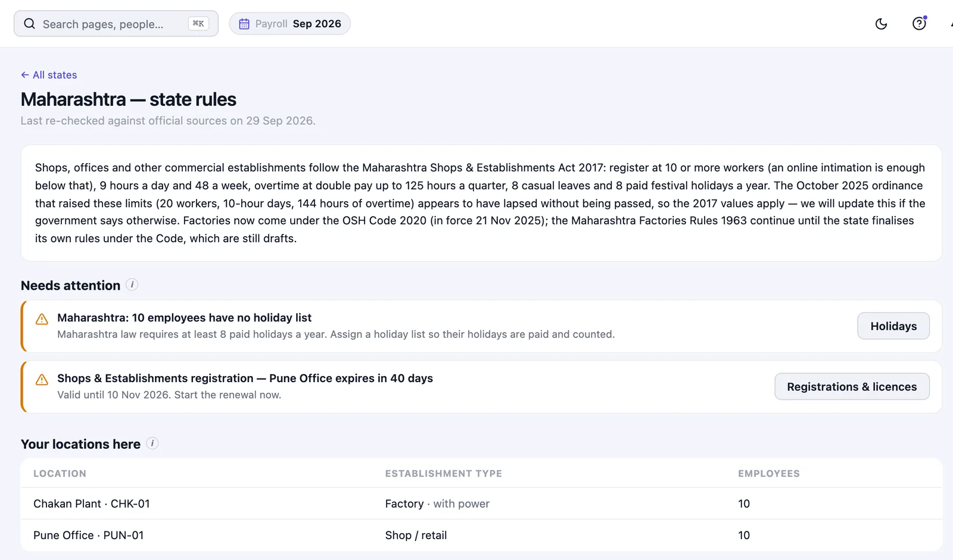The width and height of the screenshot is (953, 560).
Task: Focus the Search pages, people field
Action: point(116,24)
